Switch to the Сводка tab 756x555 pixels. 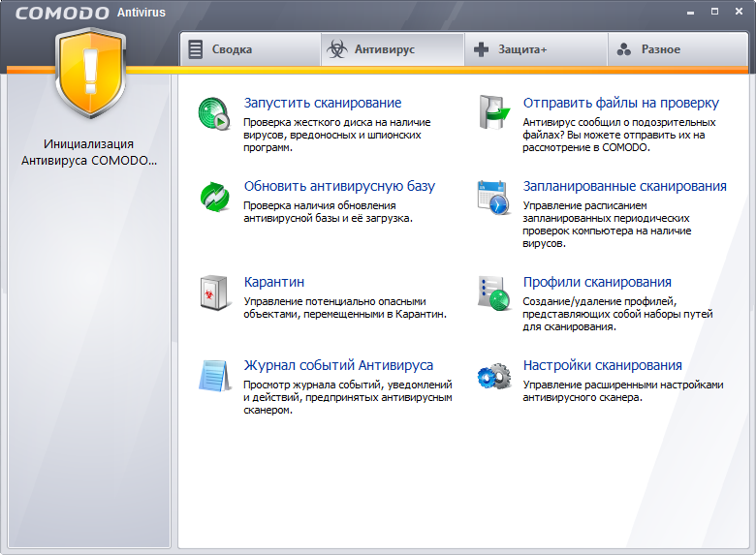click(x=251, y=49)
